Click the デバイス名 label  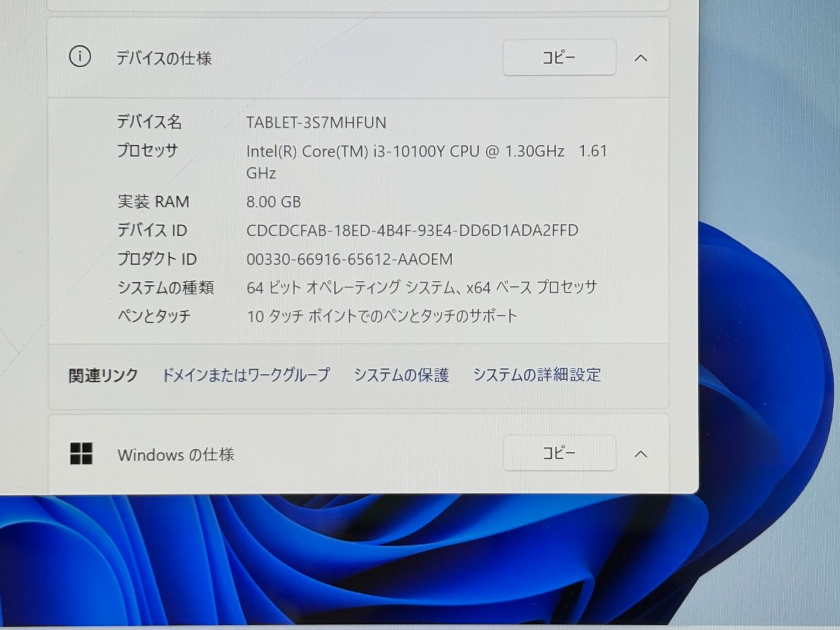pyautogui.click(x=149, y=122)
